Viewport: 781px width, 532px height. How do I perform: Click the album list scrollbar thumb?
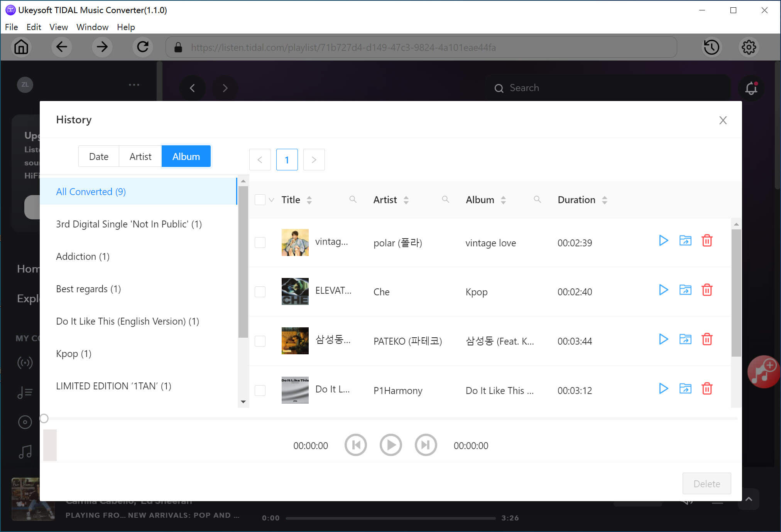(x=243, y=262)
